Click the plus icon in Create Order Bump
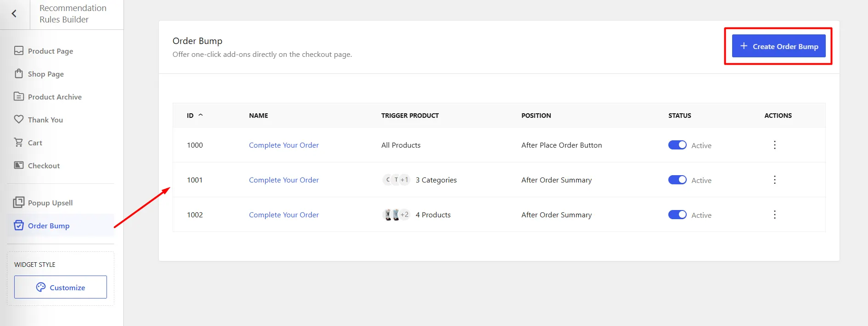 744,46
